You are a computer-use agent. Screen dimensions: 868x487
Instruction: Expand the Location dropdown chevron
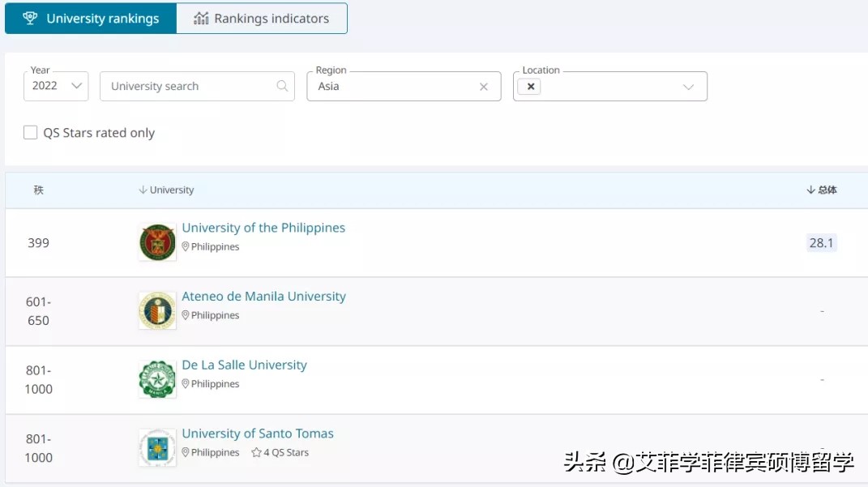click(689, 86)
